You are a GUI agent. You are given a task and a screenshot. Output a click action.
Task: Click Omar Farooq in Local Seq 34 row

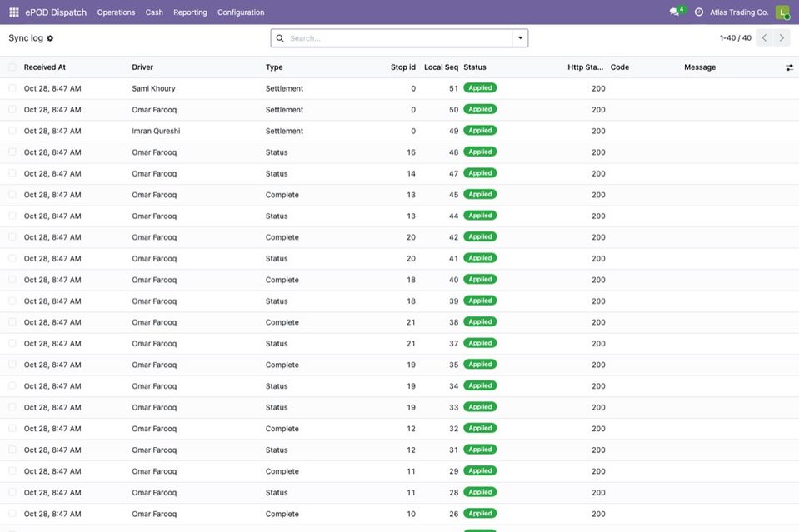[x=154, y=386]
